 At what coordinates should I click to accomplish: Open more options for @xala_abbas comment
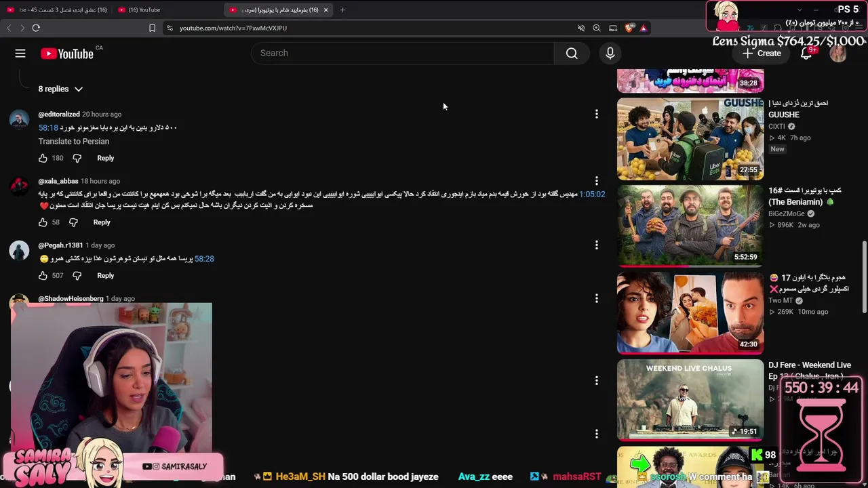click(x=597, y=181)
